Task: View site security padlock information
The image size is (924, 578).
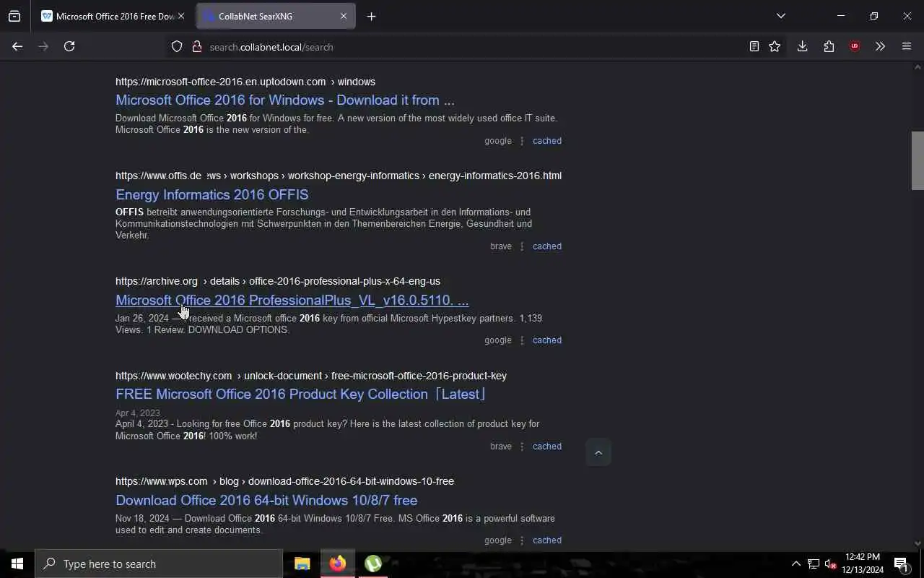Action: click(196, 46)
